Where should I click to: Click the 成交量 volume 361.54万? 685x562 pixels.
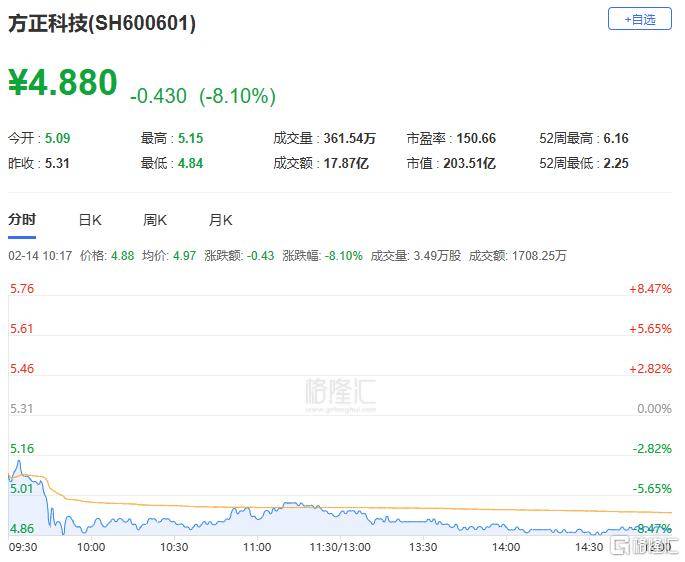click(349, 138)
